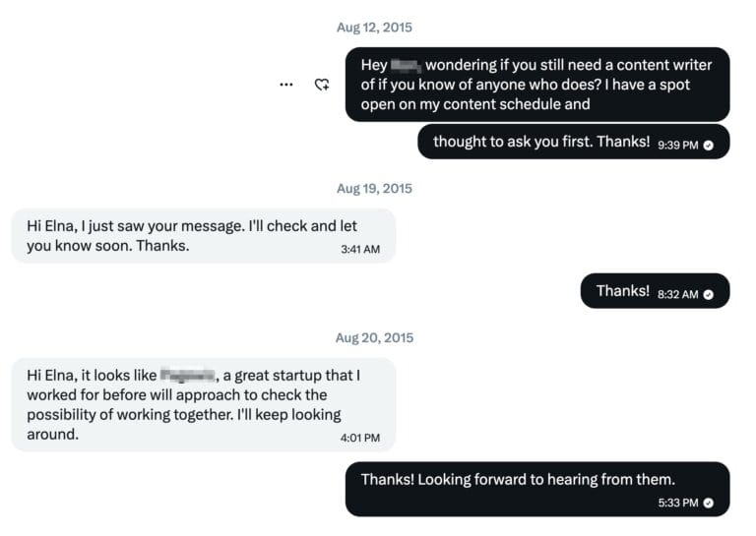This screenshot has width=756, height=536.
Task: Click the sent checkmark beside 9:39 PM
Action: (x=709, y=145)
